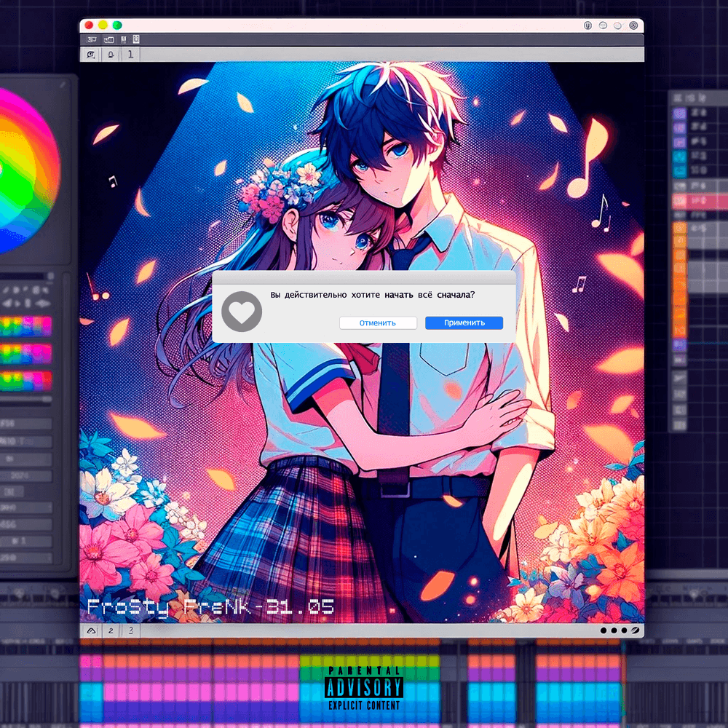Click the Отменить button in the dialog
The width and height of the screenshot is (728, 728).
pos(378,323)
